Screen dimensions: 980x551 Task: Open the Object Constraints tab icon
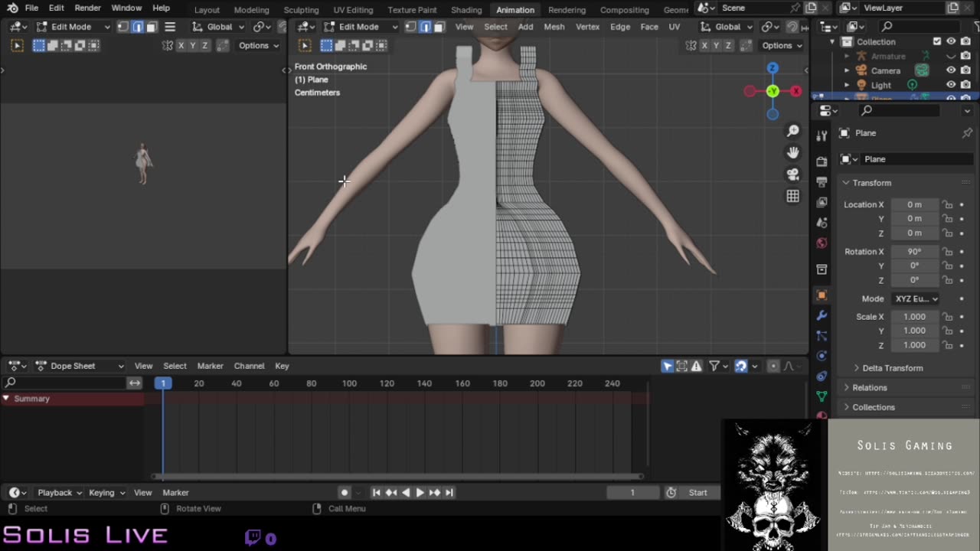click(x=822, y=377)
